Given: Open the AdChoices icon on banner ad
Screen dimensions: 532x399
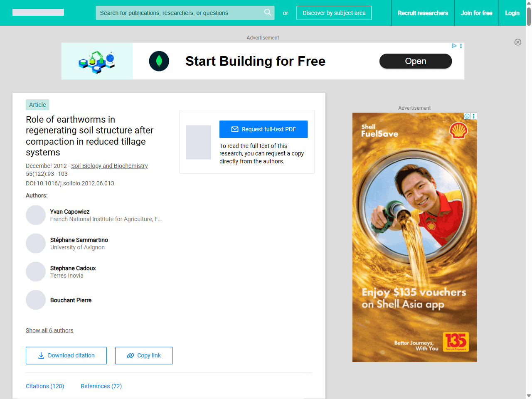Looking at the screenshot, I should [454, 46].
